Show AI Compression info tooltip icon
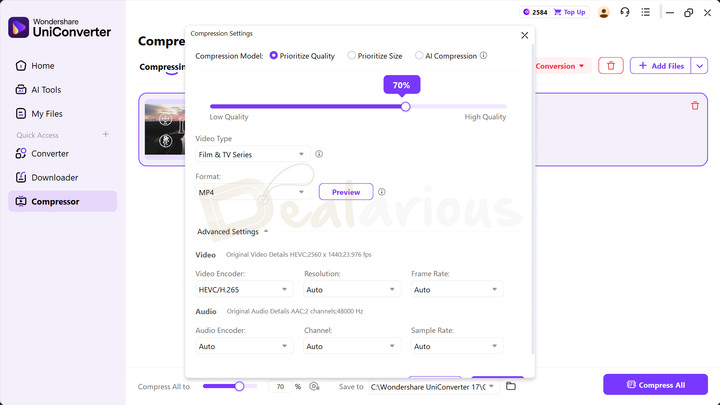Image resolution: width=720 pixels, height=405 pixels. point(483,55)
